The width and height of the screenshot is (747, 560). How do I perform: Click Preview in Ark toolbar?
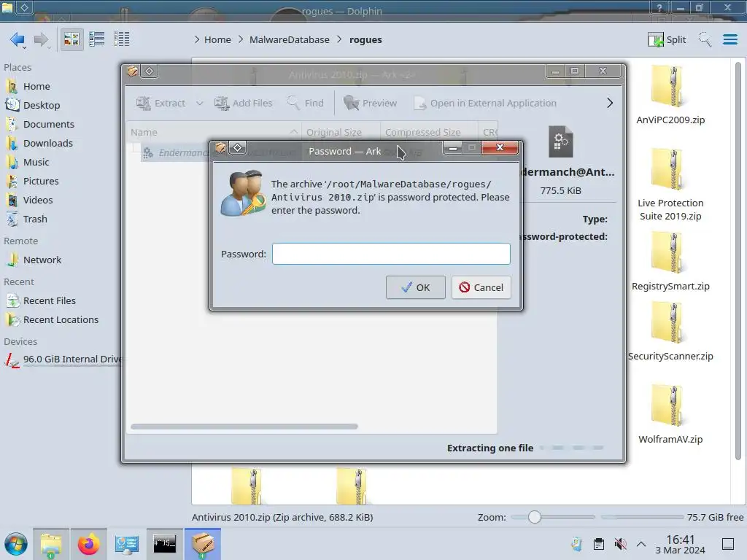click(x=370, y=103)
